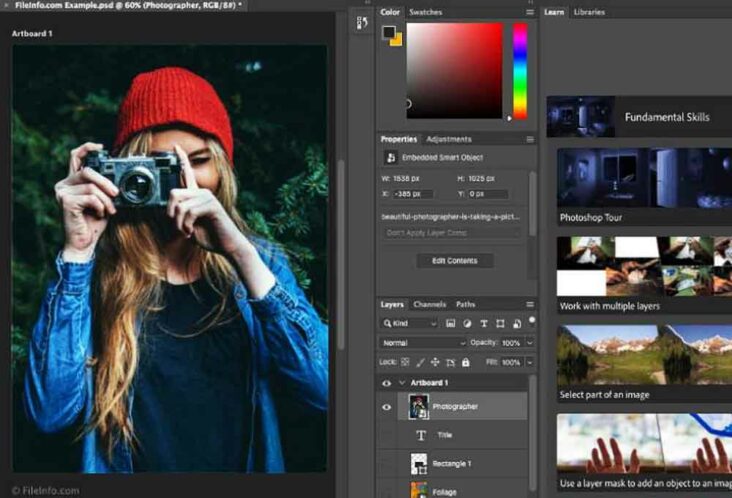Filter layers by shape layers icon
732x498 pixels.
[500, 323]
